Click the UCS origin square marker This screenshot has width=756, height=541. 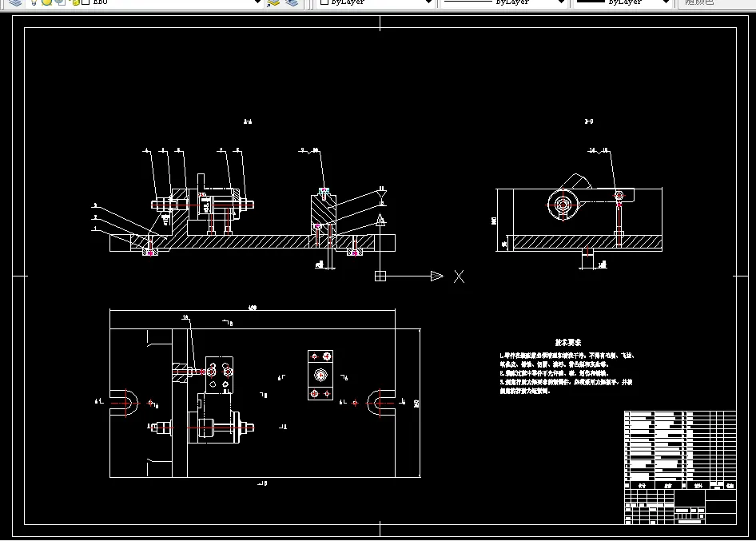click(380, 276)
